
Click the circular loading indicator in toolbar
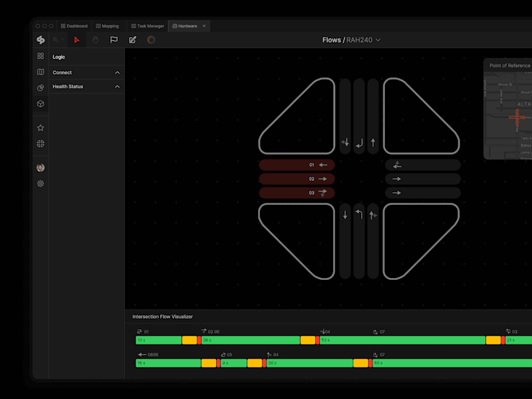(152, 40)
